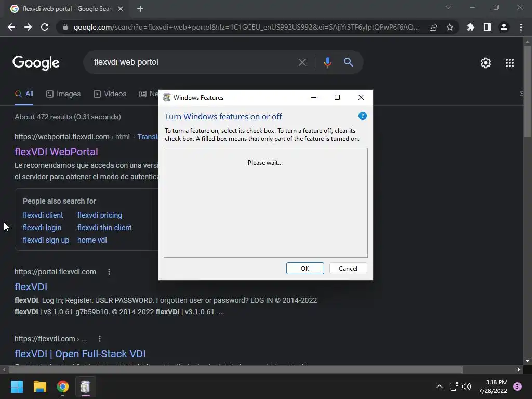Close the Windows Features dialog
The height and width of the screenshot is (399, 532).
click(x=361, y=97)
